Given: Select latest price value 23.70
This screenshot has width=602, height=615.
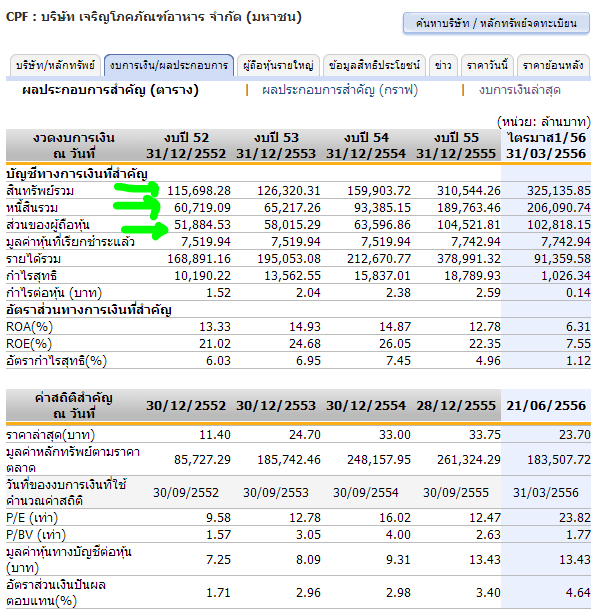Looking at the screenshot, I should point(575,435).
